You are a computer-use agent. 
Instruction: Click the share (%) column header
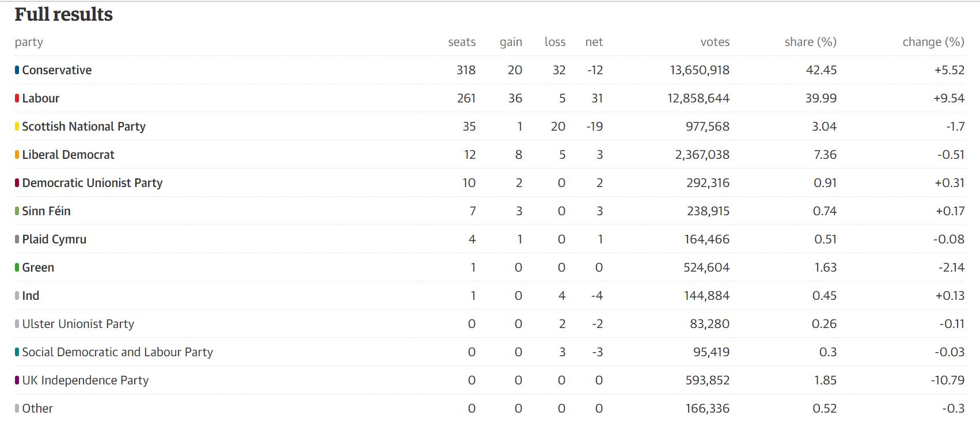(x=810, y=42)
